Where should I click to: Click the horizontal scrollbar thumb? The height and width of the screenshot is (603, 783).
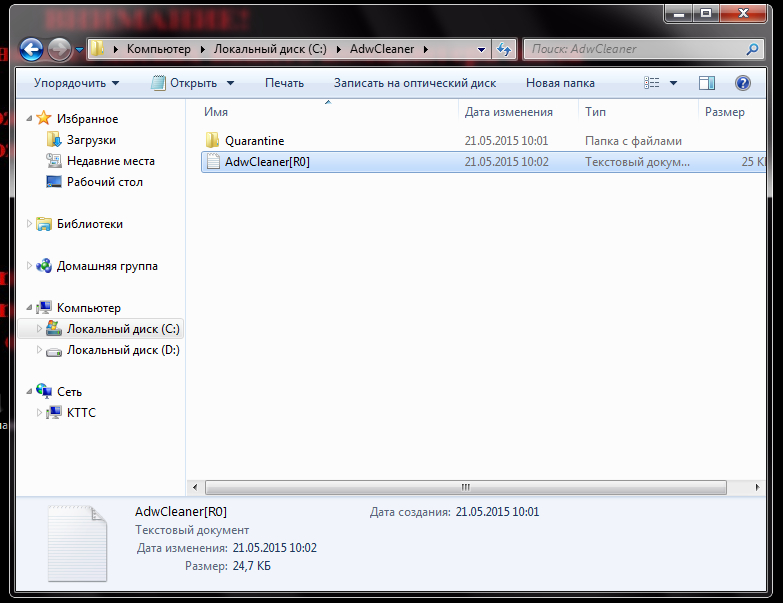[465, 487]
